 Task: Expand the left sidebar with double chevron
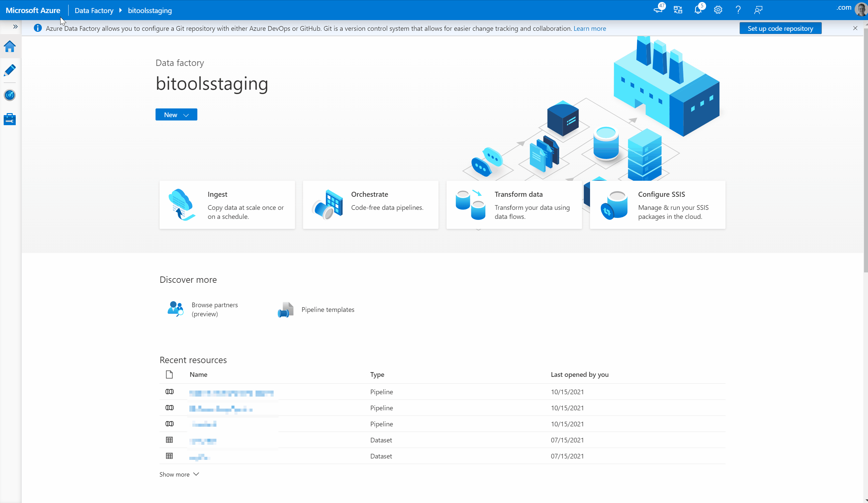pyautogui.click(x=15, y=26)
